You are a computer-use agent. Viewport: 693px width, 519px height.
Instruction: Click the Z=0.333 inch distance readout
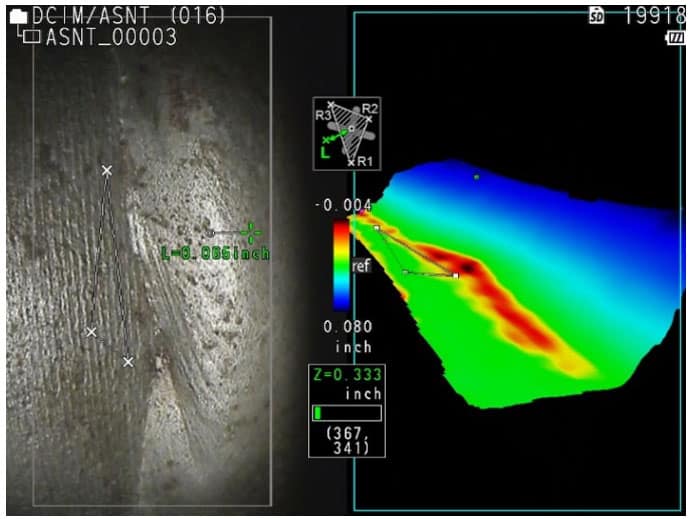pyautogui.click(x=346, y=382)
